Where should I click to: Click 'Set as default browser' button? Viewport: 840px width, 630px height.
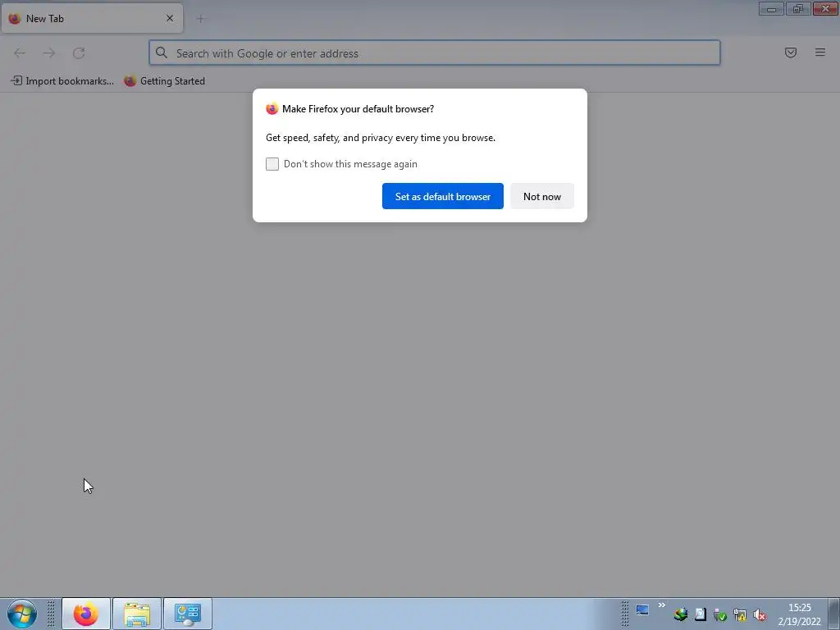442,196
